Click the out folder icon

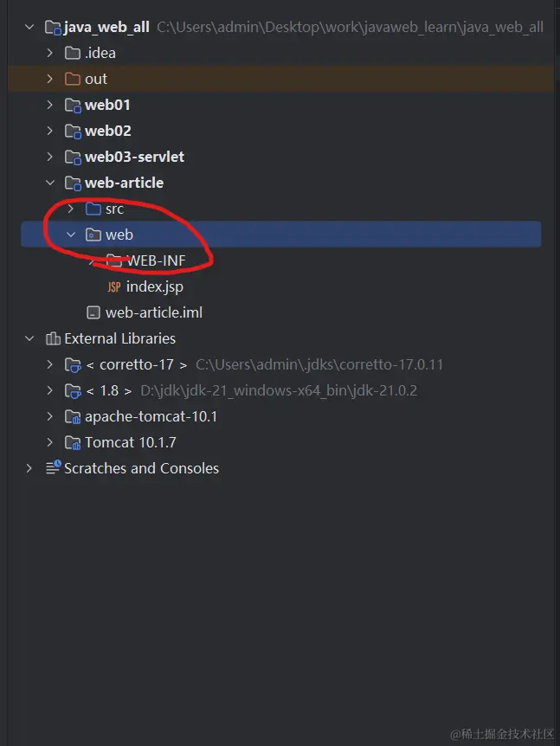(72, 79)
